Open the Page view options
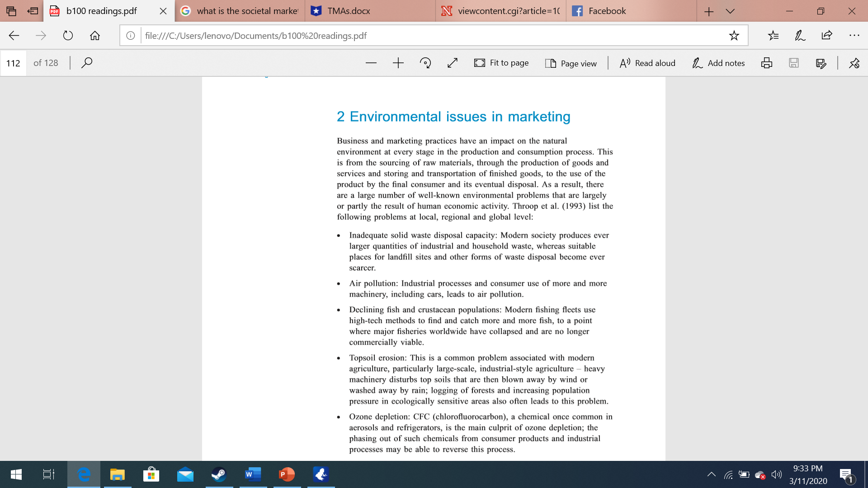The width and height of the screenshot is (868, 488). (571, 63)
